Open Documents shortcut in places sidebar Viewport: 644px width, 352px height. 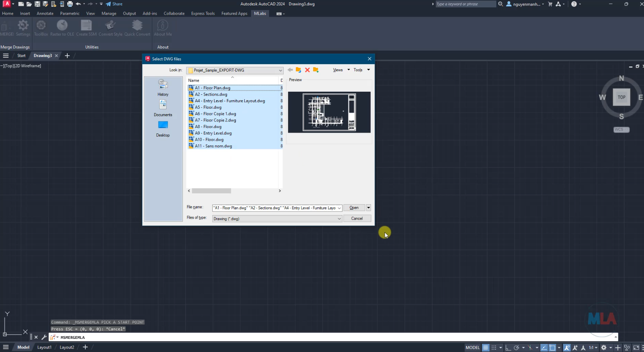(163, 108)
